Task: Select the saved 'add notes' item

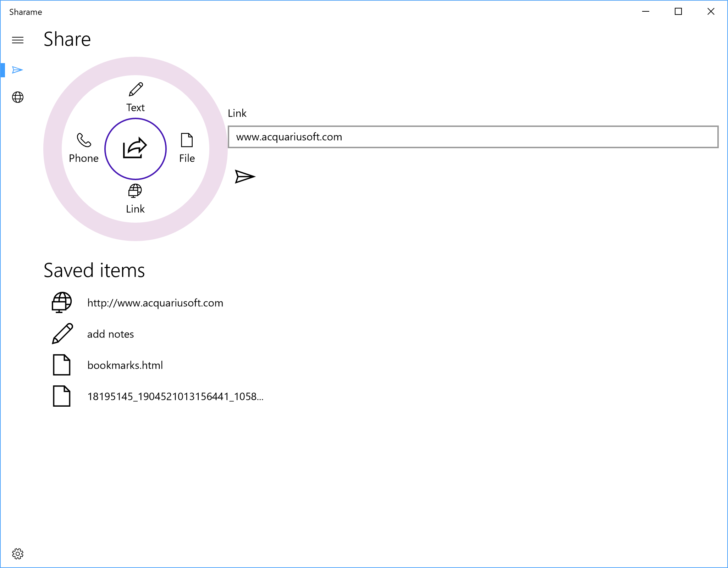Action: (110, 334)
